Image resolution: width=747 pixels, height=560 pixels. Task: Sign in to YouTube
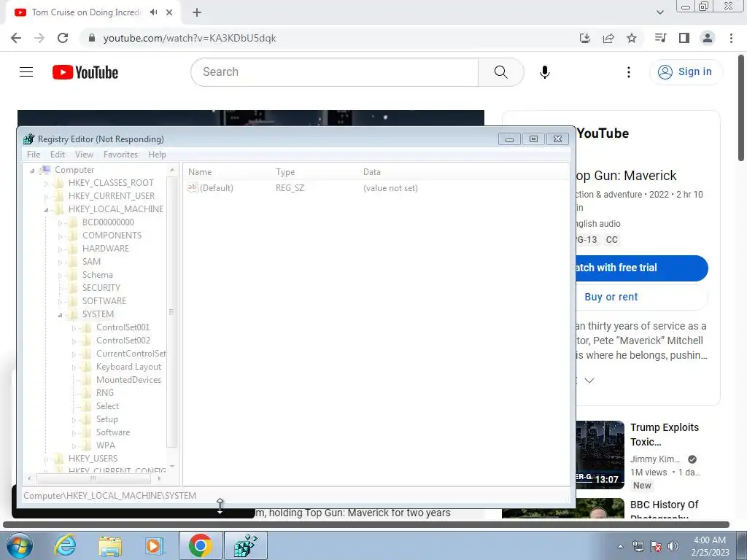coord(685,72)
